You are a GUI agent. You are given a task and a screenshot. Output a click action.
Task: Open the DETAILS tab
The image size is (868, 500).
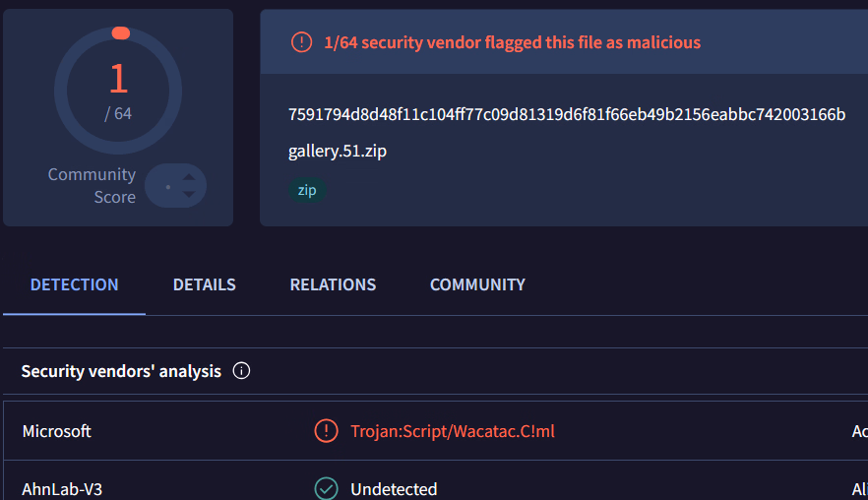coord(204,284)
